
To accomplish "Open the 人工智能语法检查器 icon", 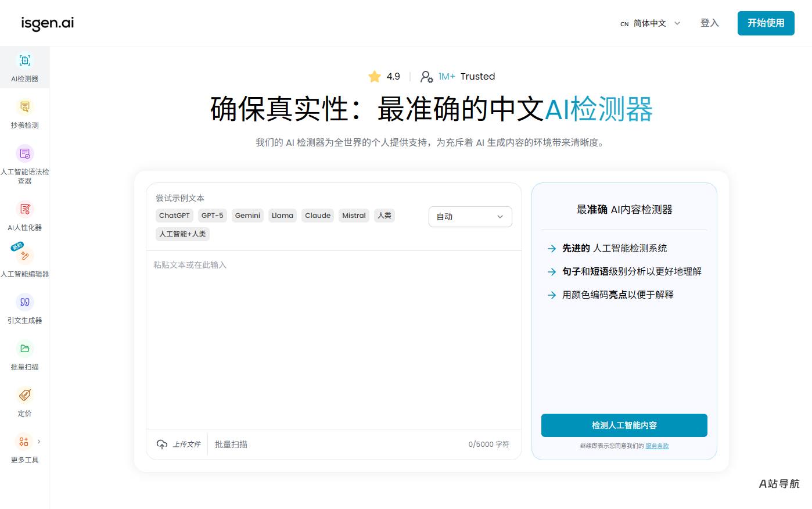I will (x=24, y=153).
